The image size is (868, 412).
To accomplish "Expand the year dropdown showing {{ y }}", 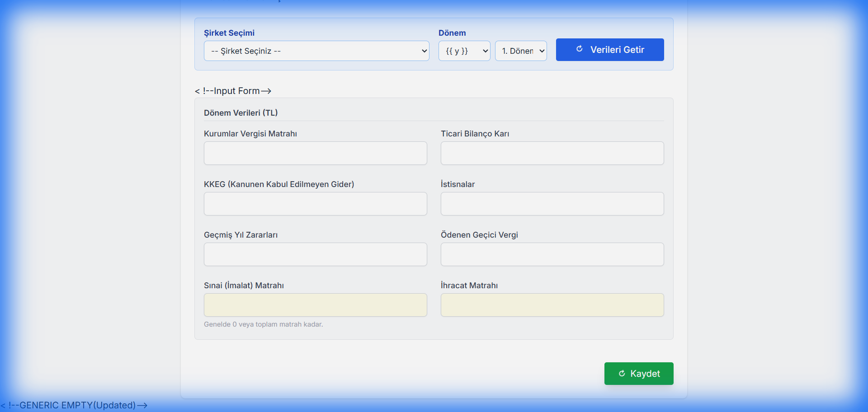I will 464,51.
